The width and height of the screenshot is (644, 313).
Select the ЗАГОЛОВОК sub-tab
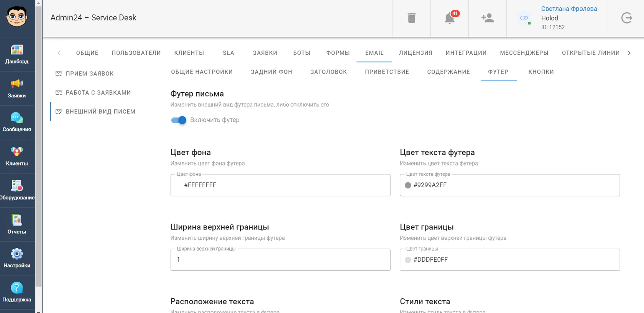pyautogui.click(x=329, y=72)
